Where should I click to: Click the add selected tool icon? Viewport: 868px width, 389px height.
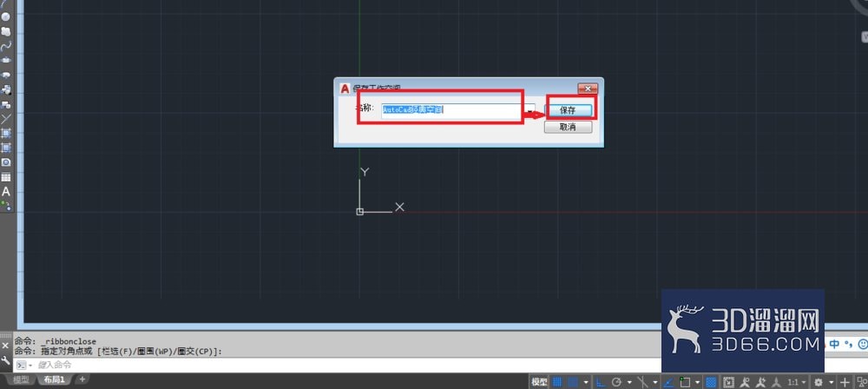tap(6, 206)
